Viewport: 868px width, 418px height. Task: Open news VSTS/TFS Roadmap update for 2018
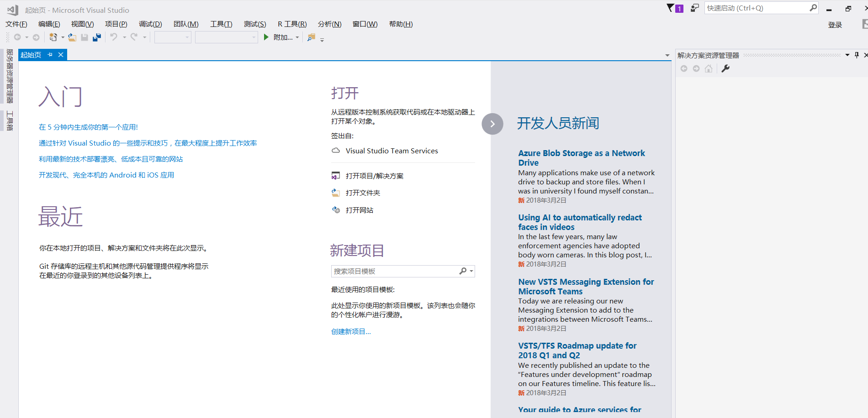coord(577,350)
